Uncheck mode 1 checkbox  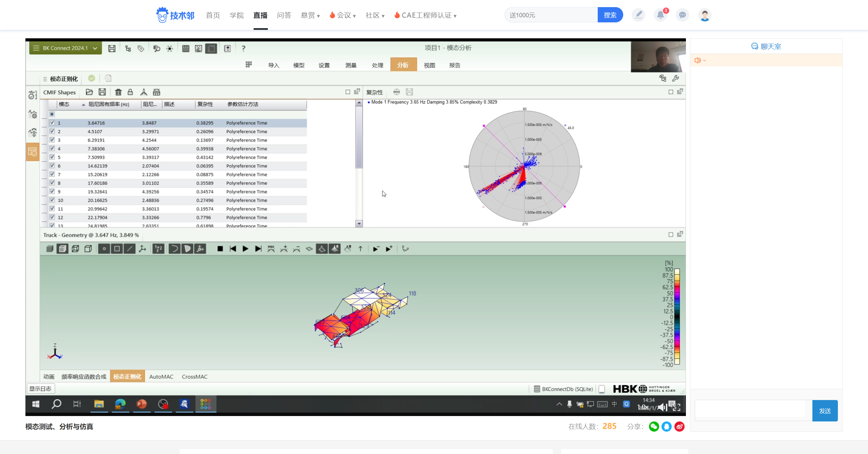coord(52,123)
